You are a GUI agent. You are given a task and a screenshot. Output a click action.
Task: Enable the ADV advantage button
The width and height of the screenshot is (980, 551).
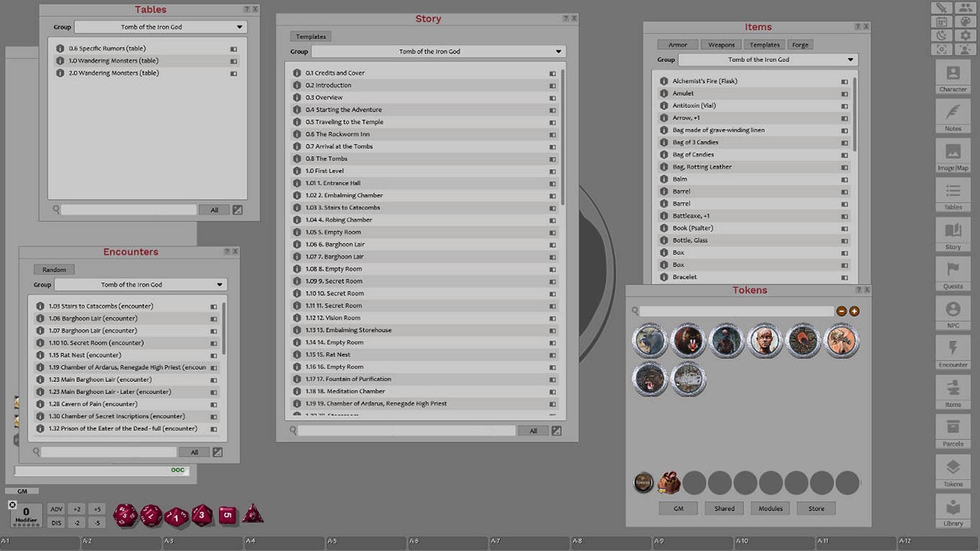pyautogui.click(x=56, y=507)
